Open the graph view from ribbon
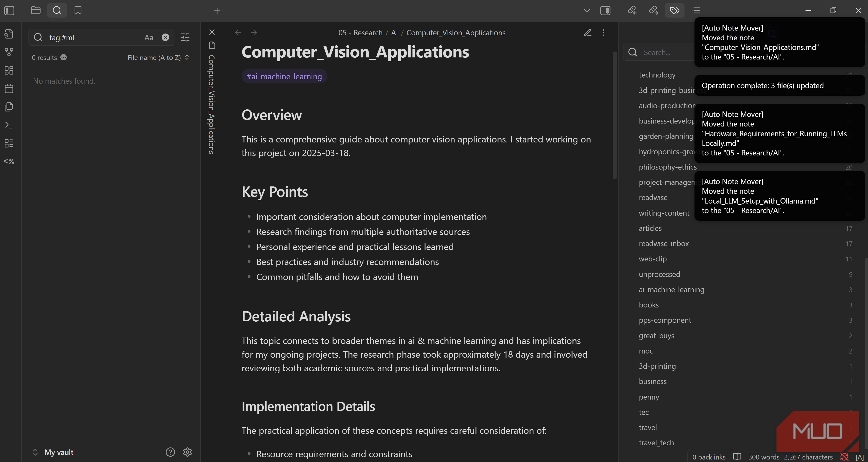868x462 pixels. (9, 52)
